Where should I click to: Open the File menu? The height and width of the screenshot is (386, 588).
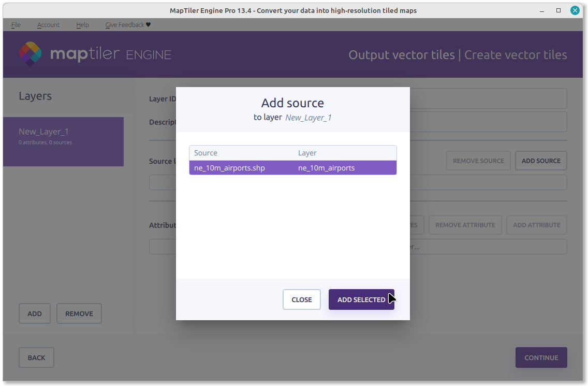(16, 24)
